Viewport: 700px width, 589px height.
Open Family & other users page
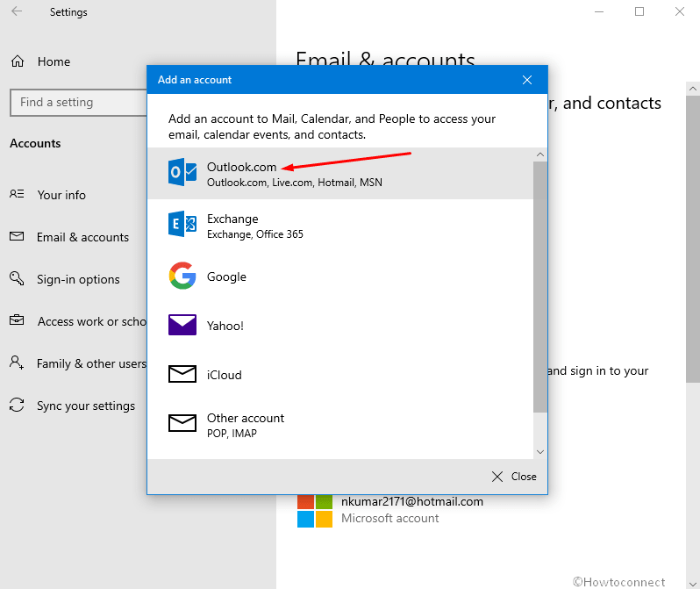pos(91,363)
